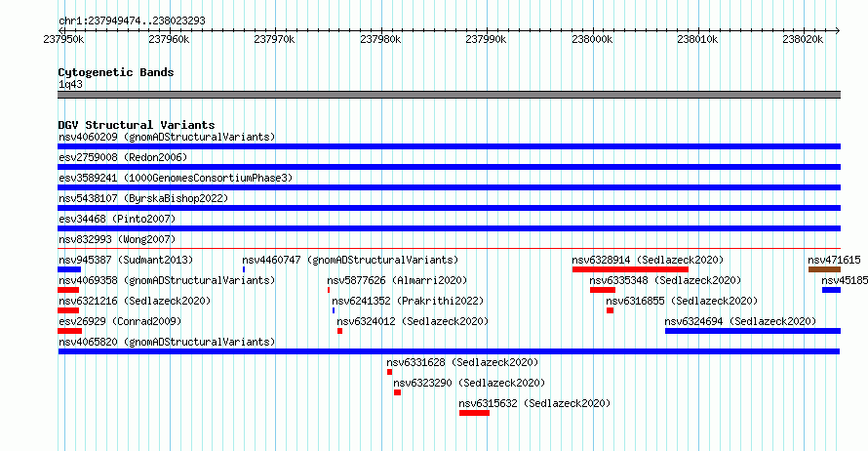Open the esv26929 (Conrad2009) label
868x451 pixels.
tap(120, 321)
